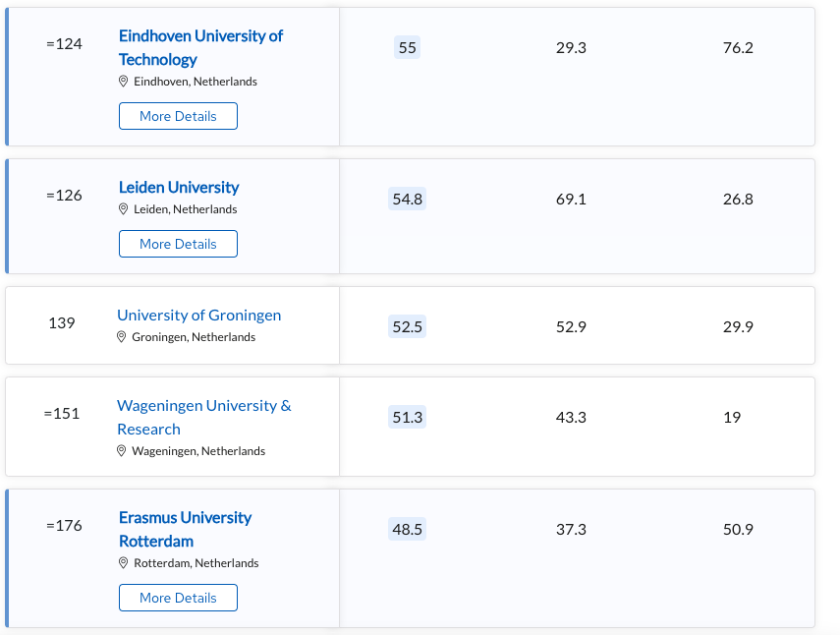Click More Details under Erasmus University Rotterdam
The height and width of the screenshot is (635, 840).
click(178, 598)
